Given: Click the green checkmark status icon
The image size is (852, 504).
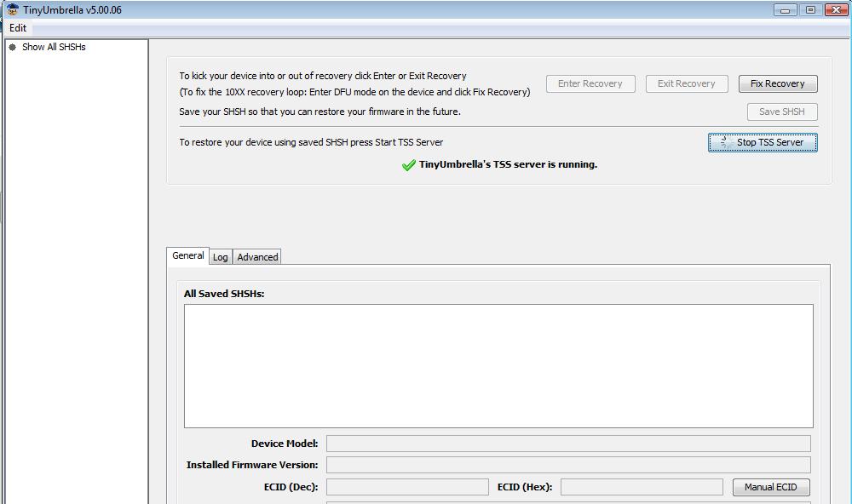Looking at the screenshot, I should point(409,165).
